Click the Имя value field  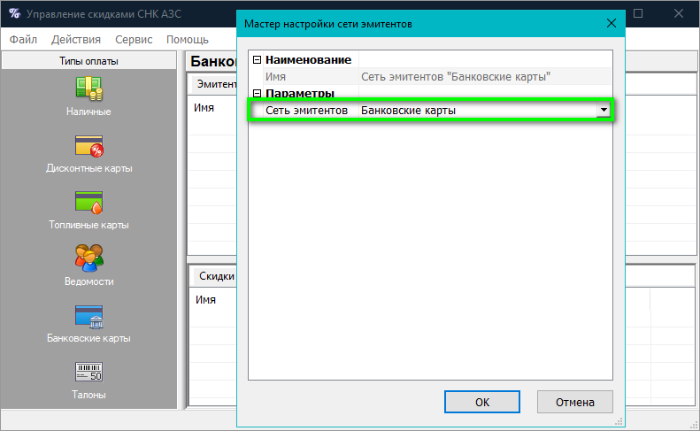480,76
